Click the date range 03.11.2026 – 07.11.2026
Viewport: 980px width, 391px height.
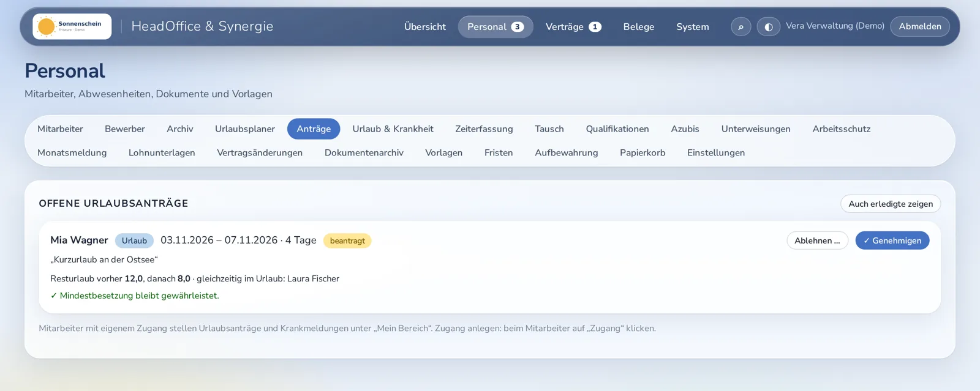pyautogui.click(x=219, y=240)
